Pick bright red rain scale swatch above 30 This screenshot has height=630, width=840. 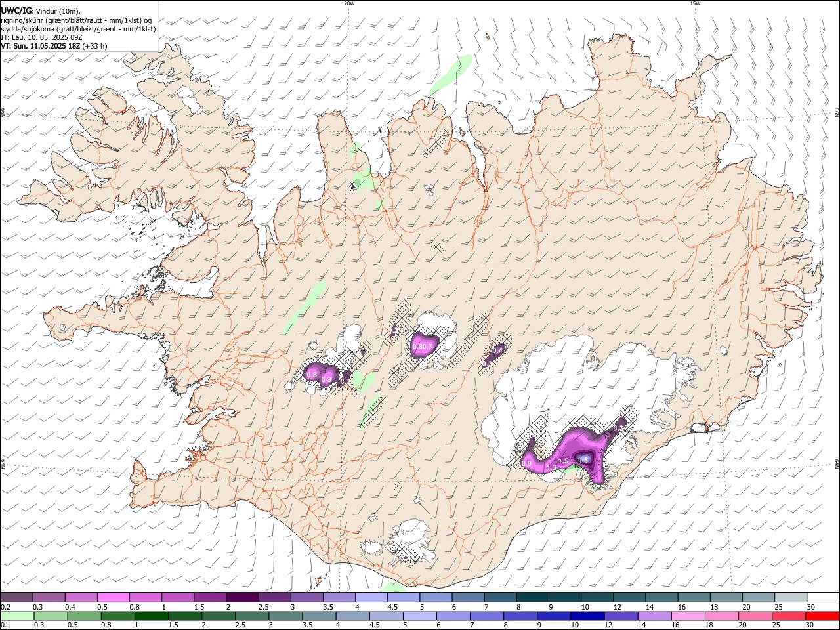pos(822,616)
